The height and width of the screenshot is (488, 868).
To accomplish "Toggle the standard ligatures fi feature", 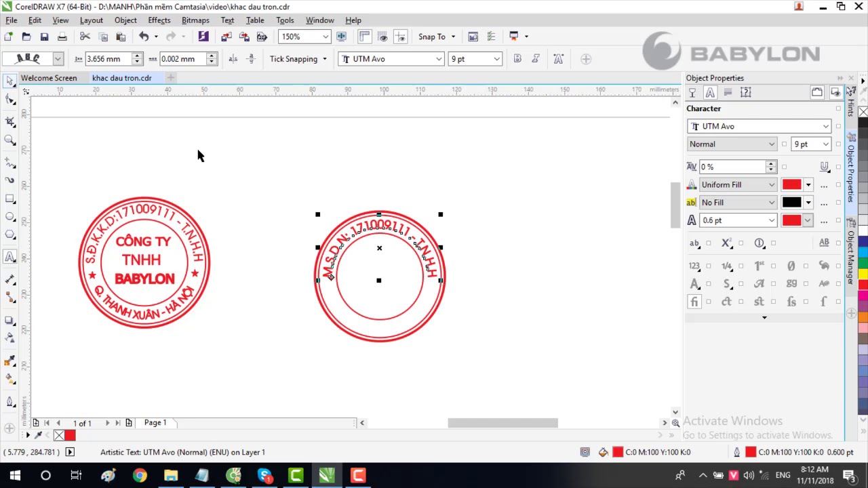I will point(694,302).
